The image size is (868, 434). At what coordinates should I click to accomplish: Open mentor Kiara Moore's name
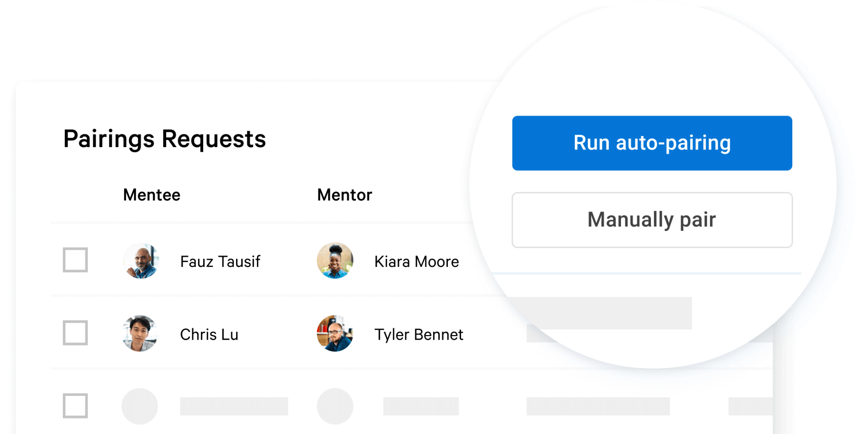click(416, 262)
